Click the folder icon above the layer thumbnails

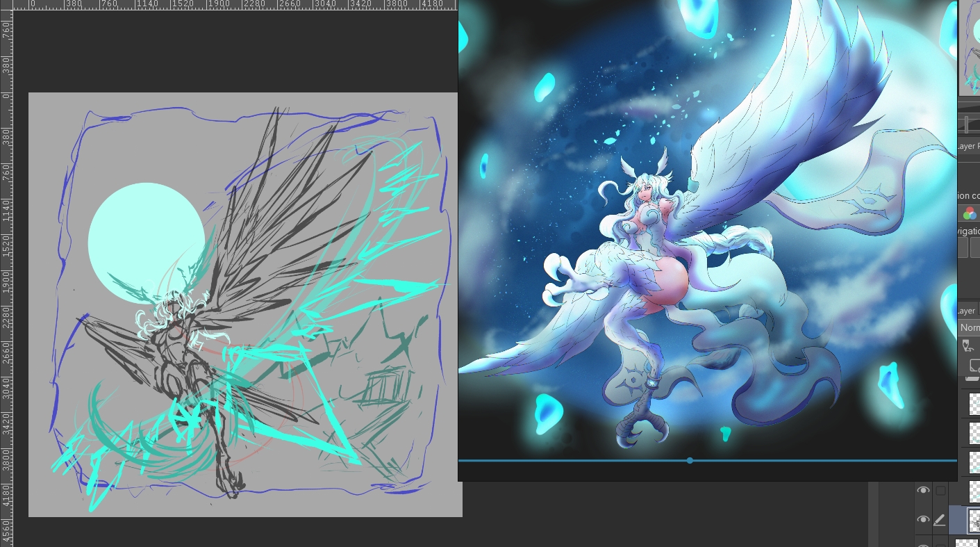tap(972, 379)
